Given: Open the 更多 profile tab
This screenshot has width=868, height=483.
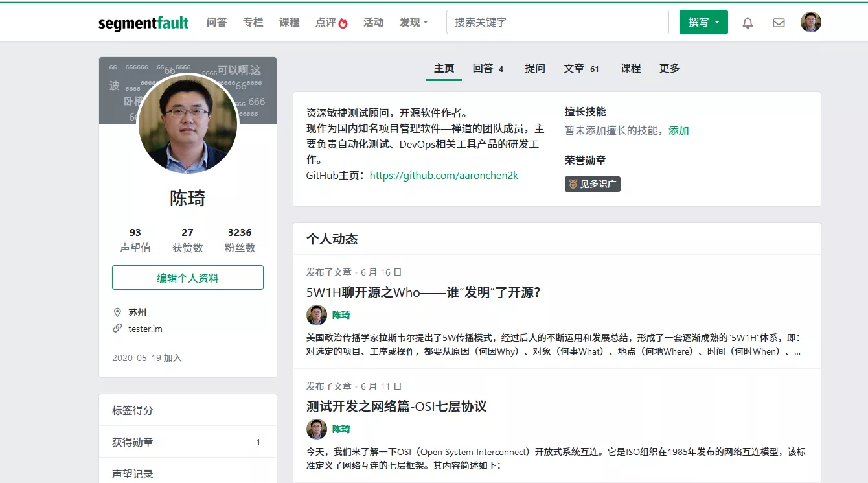Looking at the screenshot, I should coord(669,68).
